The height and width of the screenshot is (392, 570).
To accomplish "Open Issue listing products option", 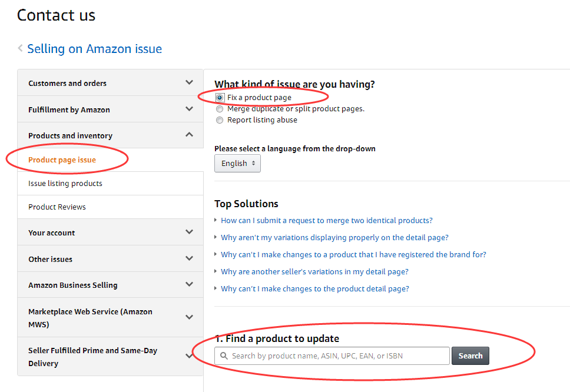I will 65,184.
